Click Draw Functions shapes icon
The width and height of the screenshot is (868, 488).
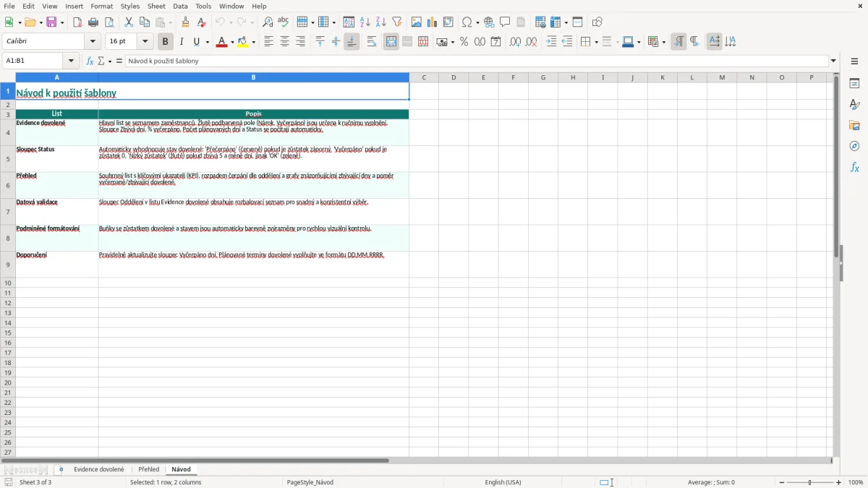(x=597, y=22)
